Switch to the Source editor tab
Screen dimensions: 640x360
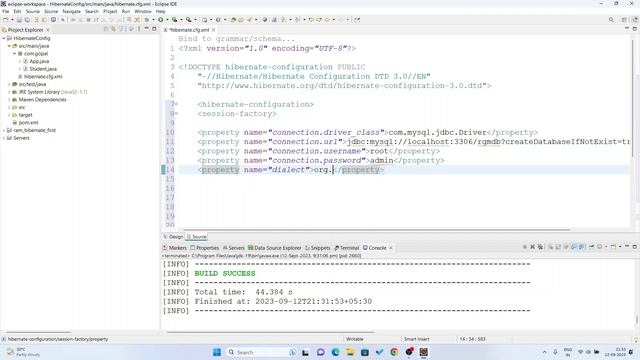(197, 237)
